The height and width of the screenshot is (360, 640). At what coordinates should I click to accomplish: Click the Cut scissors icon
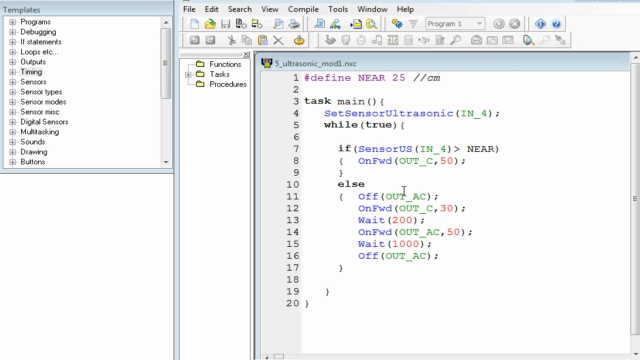(x=231, y=40)
